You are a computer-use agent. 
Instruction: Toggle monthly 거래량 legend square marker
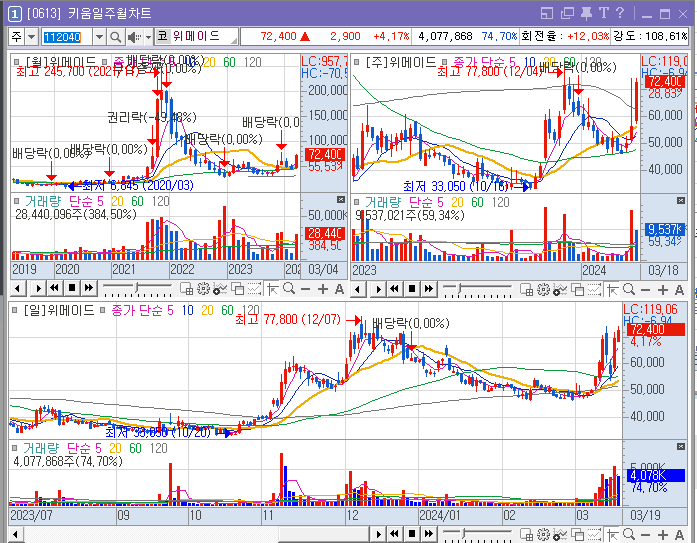click(x=16, y=201)
